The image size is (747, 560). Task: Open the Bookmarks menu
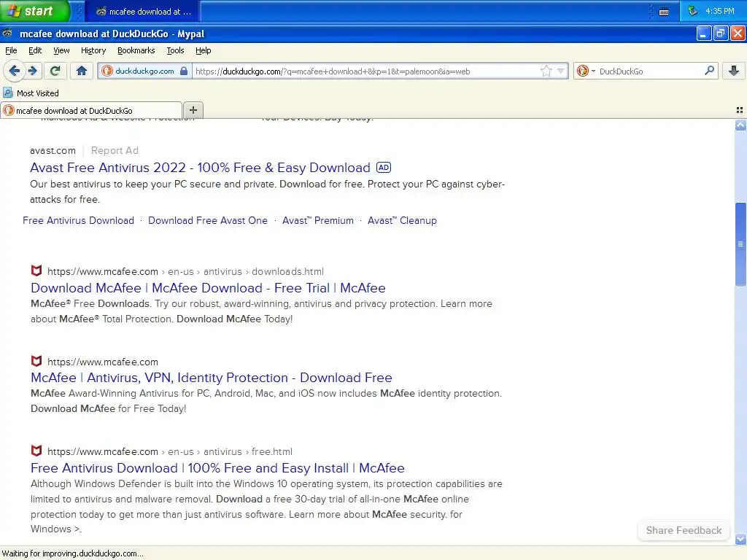click(136, 50)
